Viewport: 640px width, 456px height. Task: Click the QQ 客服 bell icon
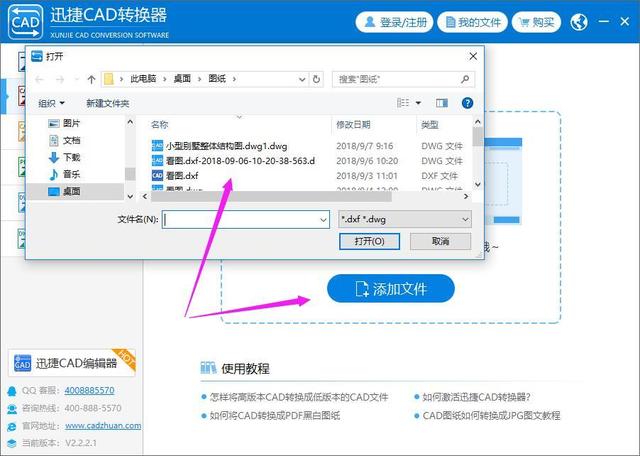12,391
